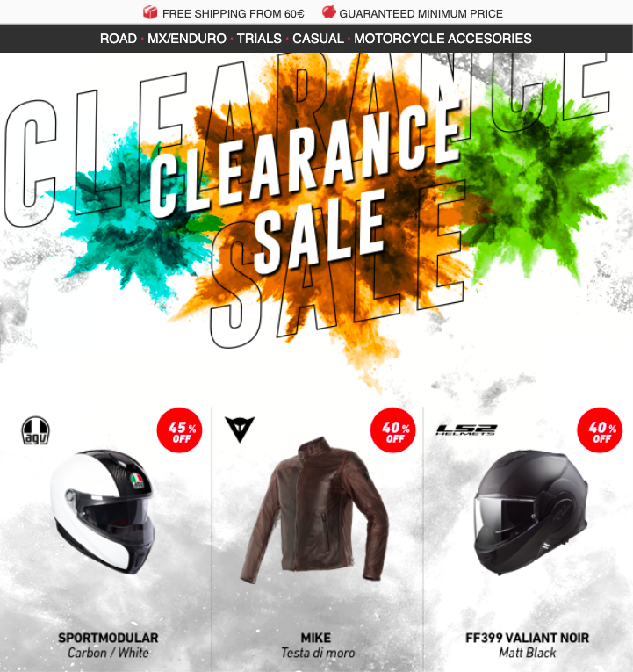Select the CASUAL menu item
The image size is (633, 672).
pos(318,39)
